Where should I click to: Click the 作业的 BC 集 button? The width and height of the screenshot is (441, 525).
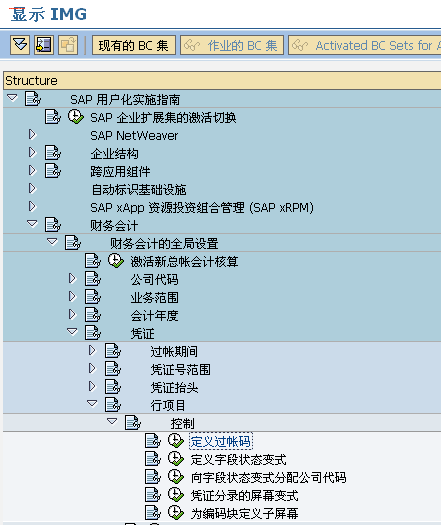click(x=232, y=45)
